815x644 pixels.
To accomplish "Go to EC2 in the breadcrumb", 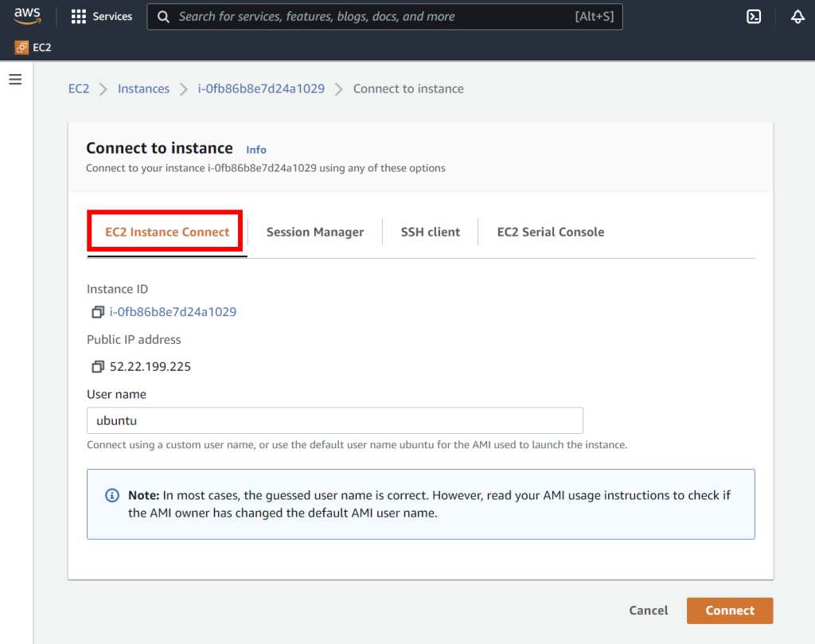I will click(79, 89).
